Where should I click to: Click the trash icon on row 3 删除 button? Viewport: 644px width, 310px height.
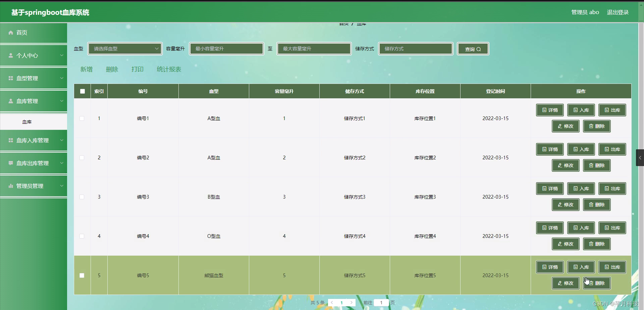[x=591, y=205]
